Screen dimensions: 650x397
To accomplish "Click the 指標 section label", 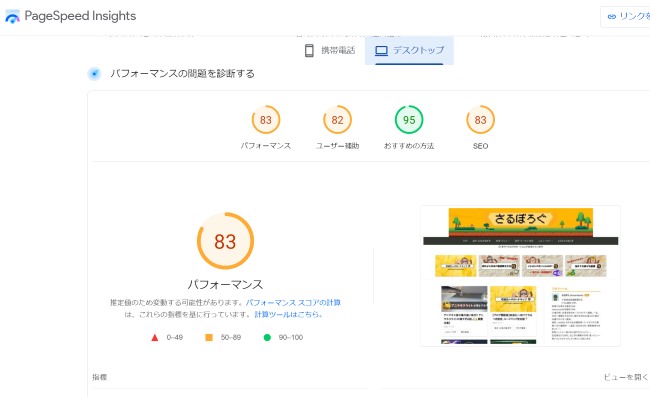I will click(x=99, y=377).
